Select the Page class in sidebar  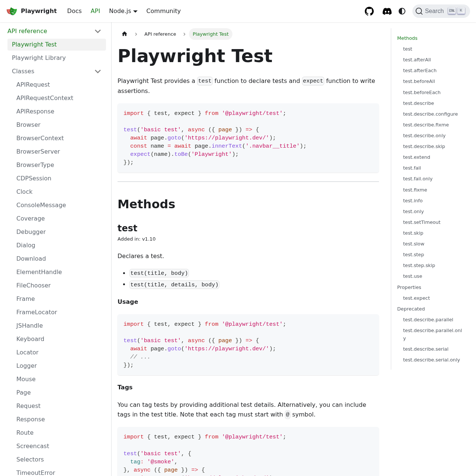click(23, 393)
